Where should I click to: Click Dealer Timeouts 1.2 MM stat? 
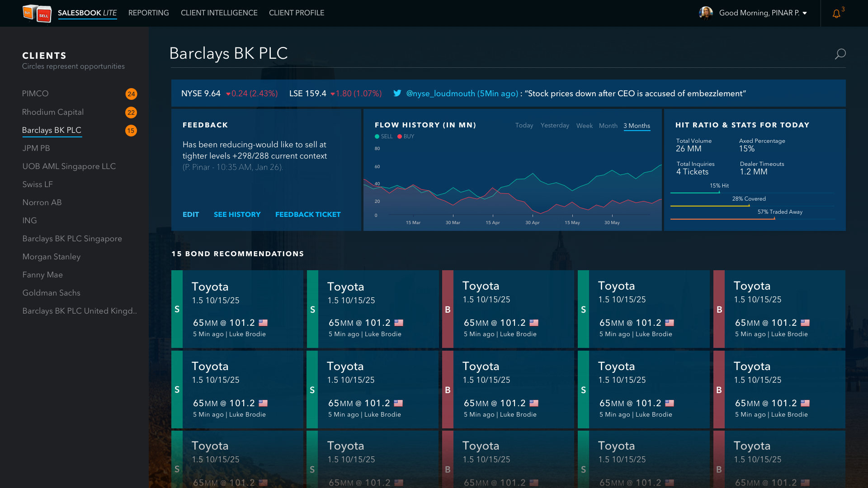coord(762,168)
